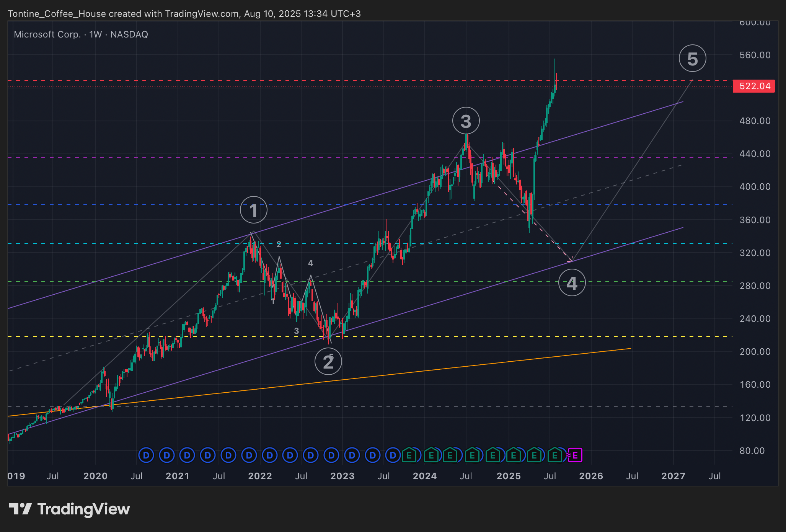
Task: Click the leftmost green earnings E marker
Action: tap(409, 455)
